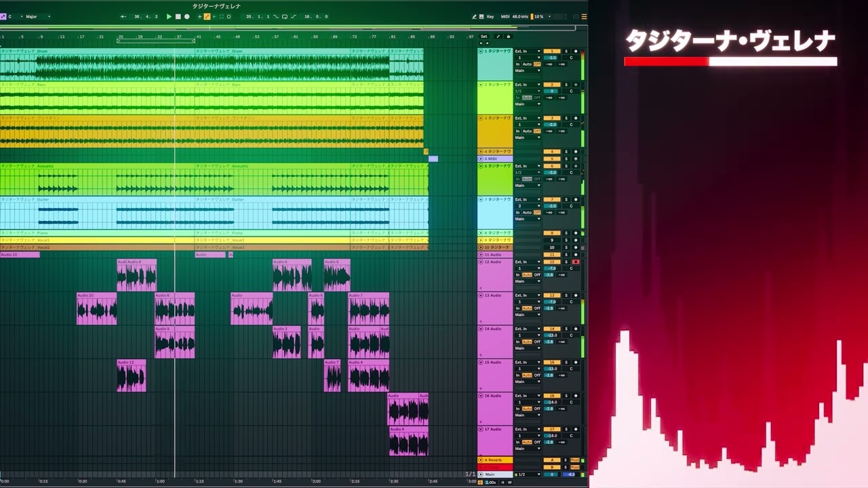Screen dimensions: 868x488
Task: Click the Session Record circle button
Action: [229, 16]
